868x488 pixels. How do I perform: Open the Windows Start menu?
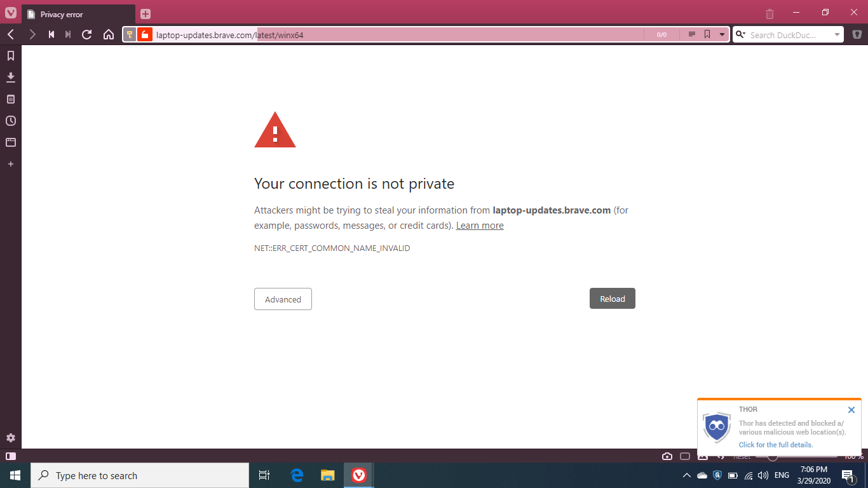point(15,475)
